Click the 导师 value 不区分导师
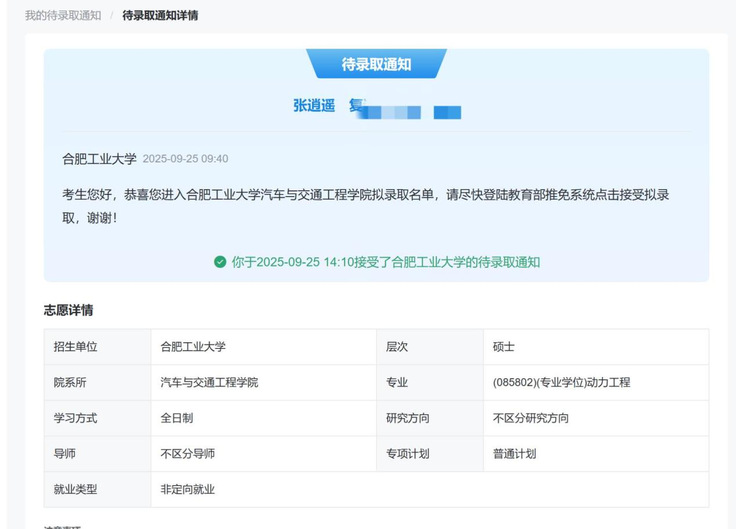 (x=188, y=454)
